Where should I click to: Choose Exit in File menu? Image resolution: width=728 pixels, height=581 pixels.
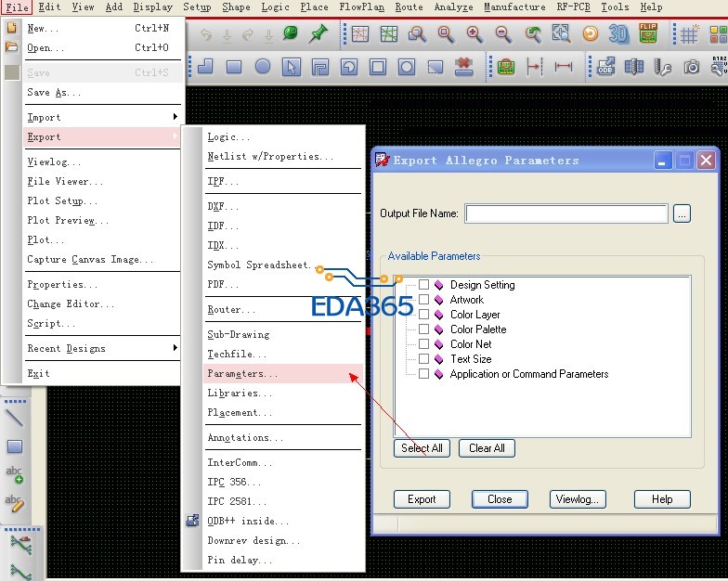[102, 373]
